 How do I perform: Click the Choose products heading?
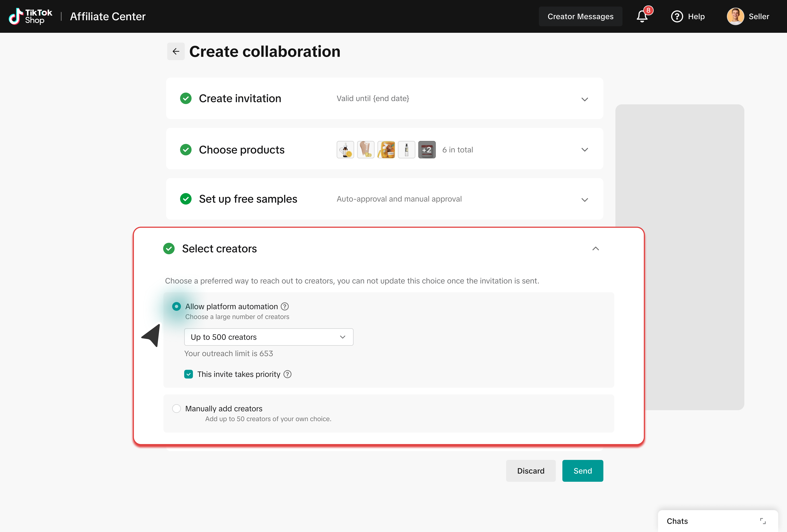click(242, 150)
